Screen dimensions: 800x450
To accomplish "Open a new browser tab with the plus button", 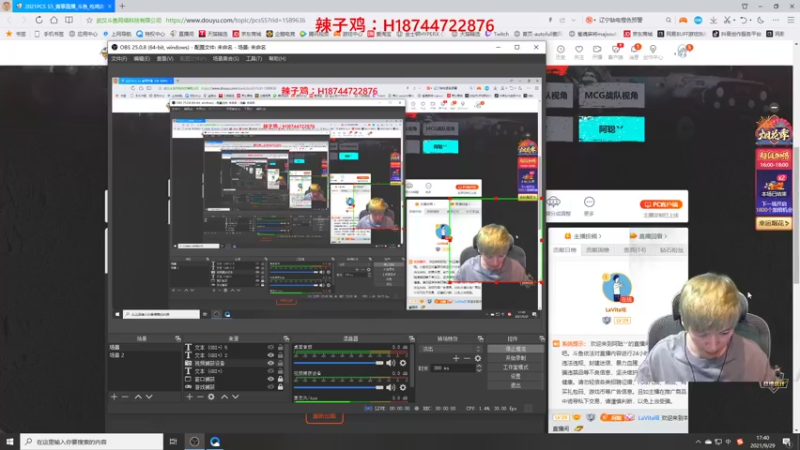I will [x=122, y=6].
